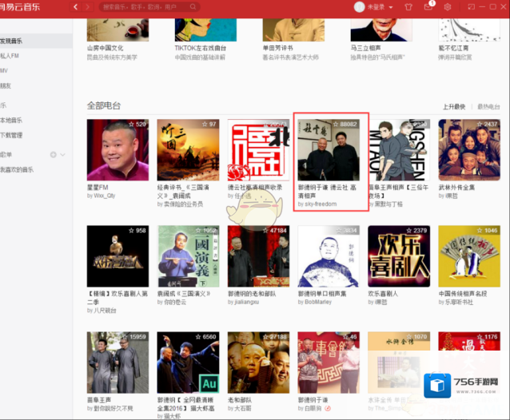
Task: Switch to the 最热电台 sort tab
Action: click(x=488, y=106)
